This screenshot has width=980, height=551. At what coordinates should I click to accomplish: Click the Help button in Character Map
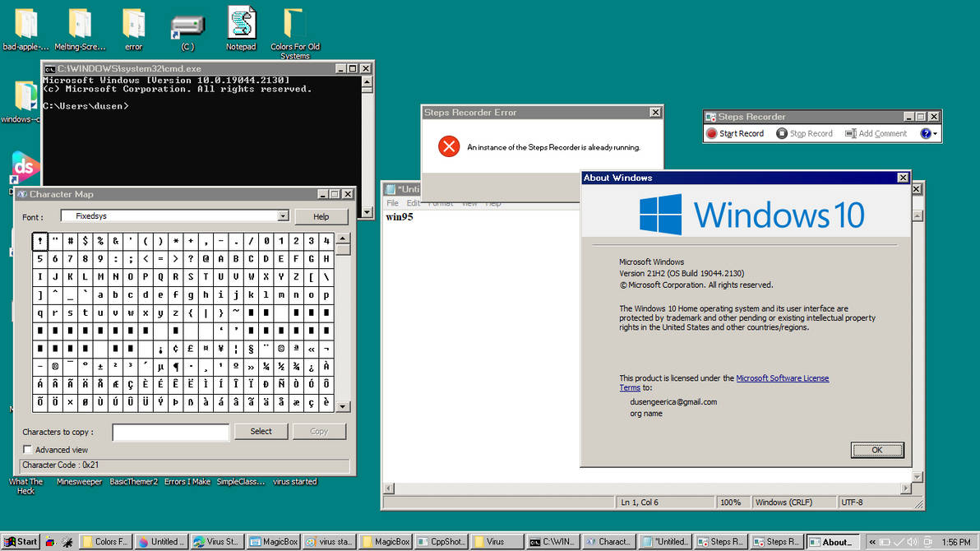coord(321,216)
